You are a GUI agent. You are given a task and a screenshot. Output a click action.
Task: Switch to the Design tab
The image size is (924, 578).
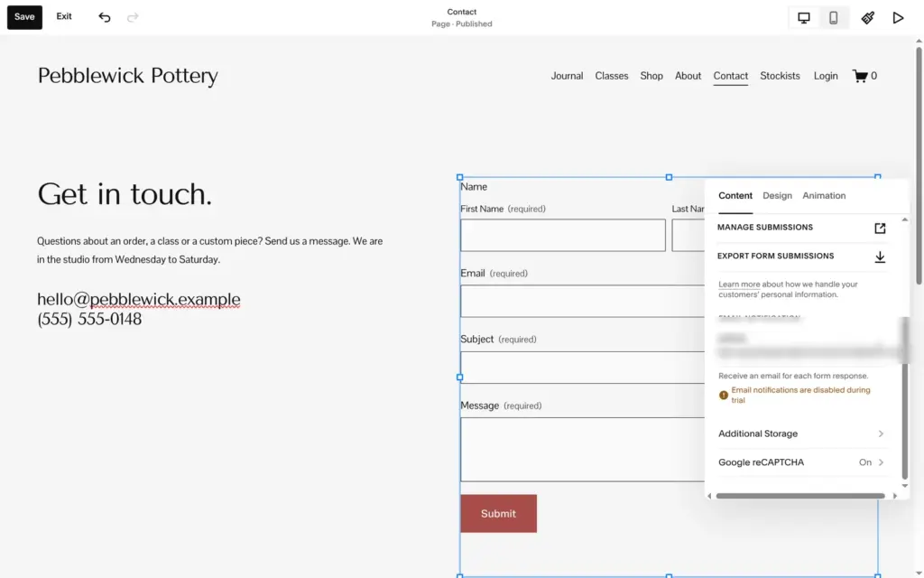pyautogui.click(x=777, y=196)
